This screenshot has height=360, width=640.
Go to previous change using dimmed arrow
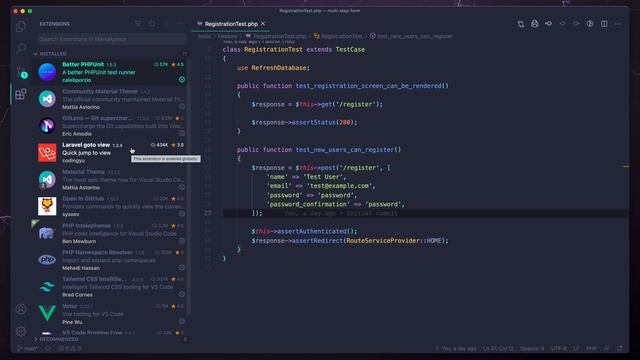[x=562, y=24]
